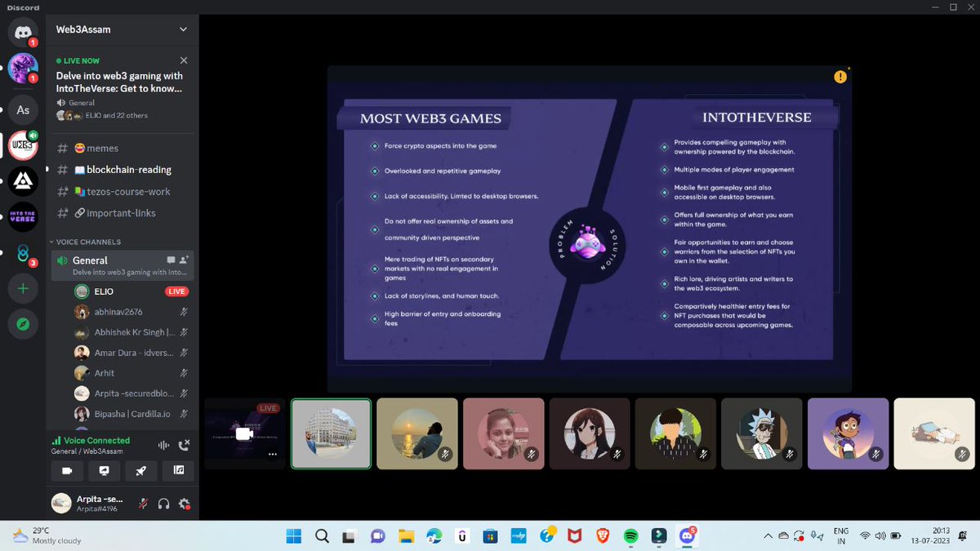
Task: Open taskbar Search icon
Action: (322, 535)
